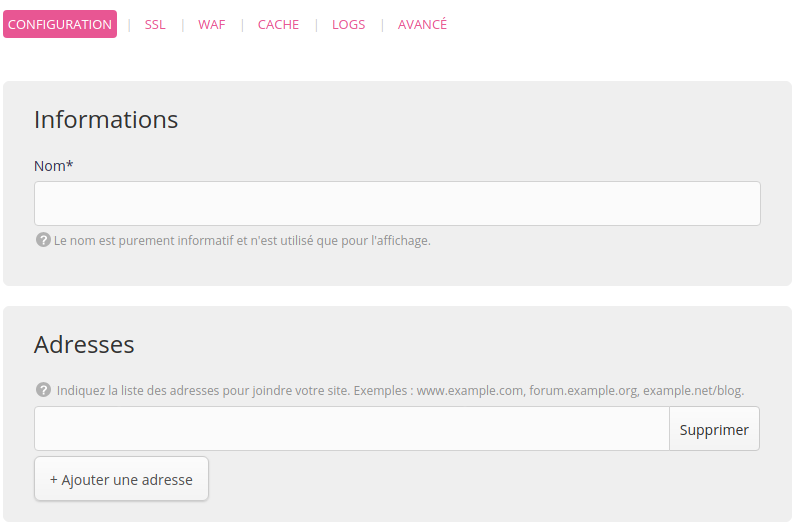Image resolution: width=795 pixels, height=528 pixels.
Task: Click the Nom* field label
Action: [x=54, y=165]
